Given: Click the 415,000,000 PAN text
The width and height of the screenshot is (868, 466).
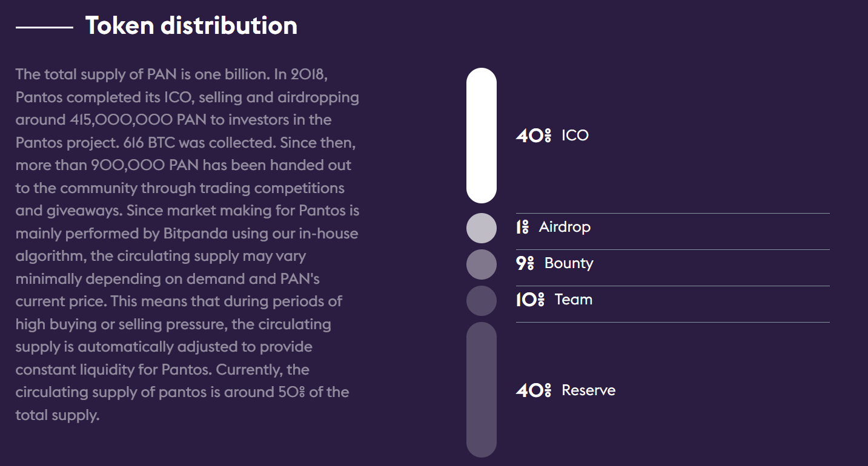Looking at the screenshot, I should (137, 120).
